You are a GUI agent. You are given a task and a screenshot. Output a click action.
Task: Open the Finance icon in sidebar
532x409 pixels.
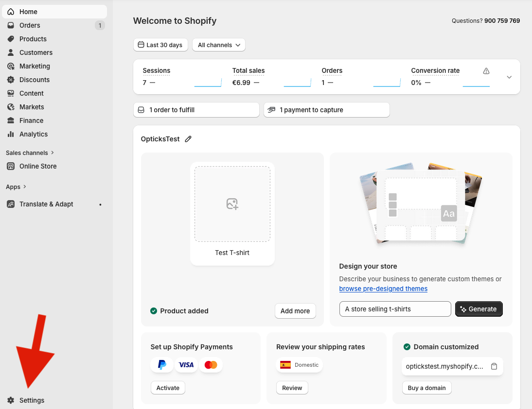pyautogui.click(x=11, y=120)
